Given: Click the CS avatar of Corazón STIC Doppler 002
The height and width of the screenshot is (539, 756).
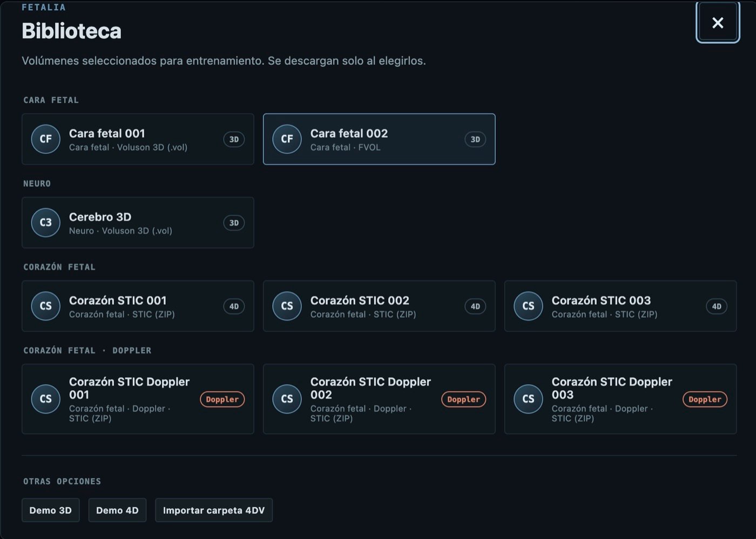Looking at the screenshot, I should tap(287, 399).
